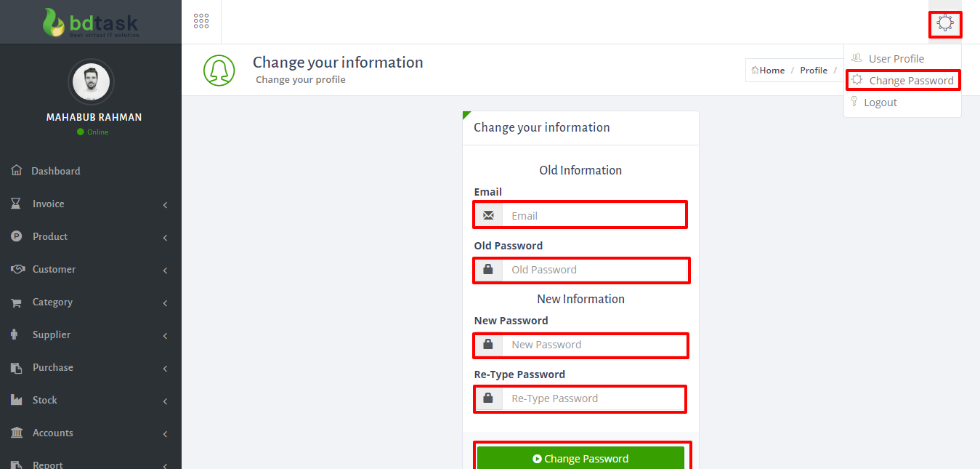Expand the Product submenu chevron
The width and height of the screenshot is (980, 469).
[x=165, y=238]
